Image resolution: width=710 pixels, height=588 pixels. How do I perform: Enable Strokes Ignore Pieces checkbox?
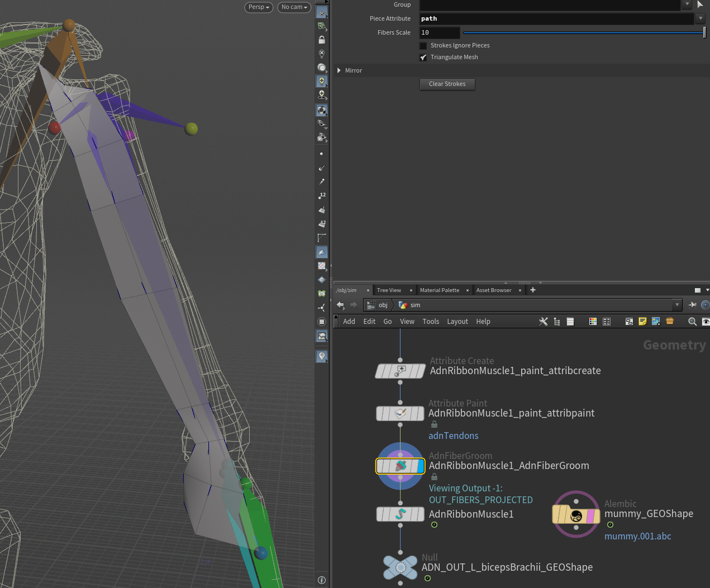423,46
